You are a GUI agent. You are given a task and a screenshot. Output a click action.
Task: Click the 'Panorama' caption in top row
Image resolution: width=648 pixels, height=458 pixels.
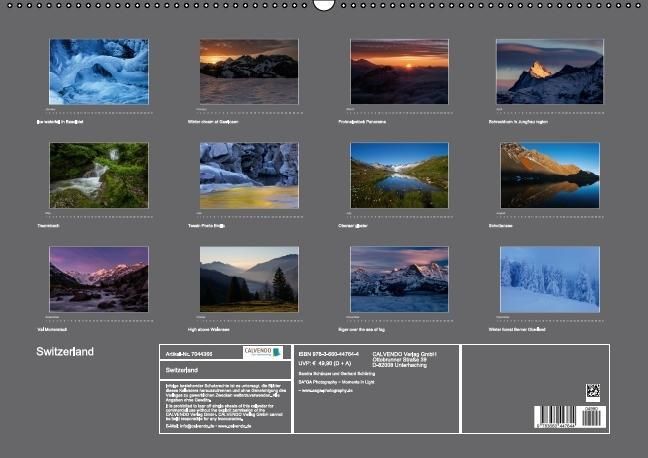[x=362, y=122]
